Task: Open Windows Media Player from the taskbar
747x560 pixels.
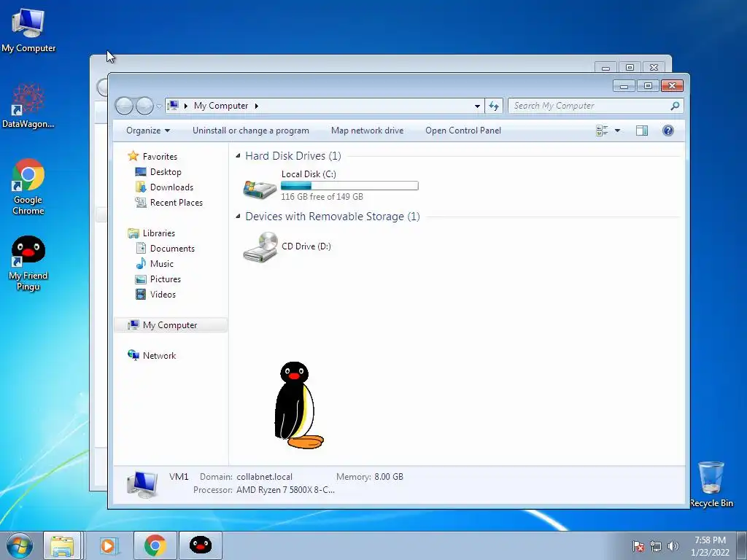Action: pyautogui.click(x=109, y=545)
